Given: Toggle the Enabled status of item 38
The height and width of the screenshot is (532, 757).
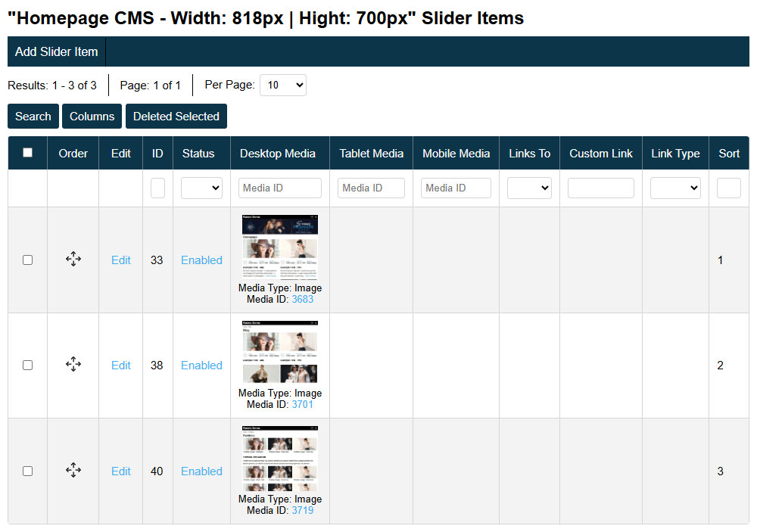Looking at the screenshot, I should coord(201,366).
